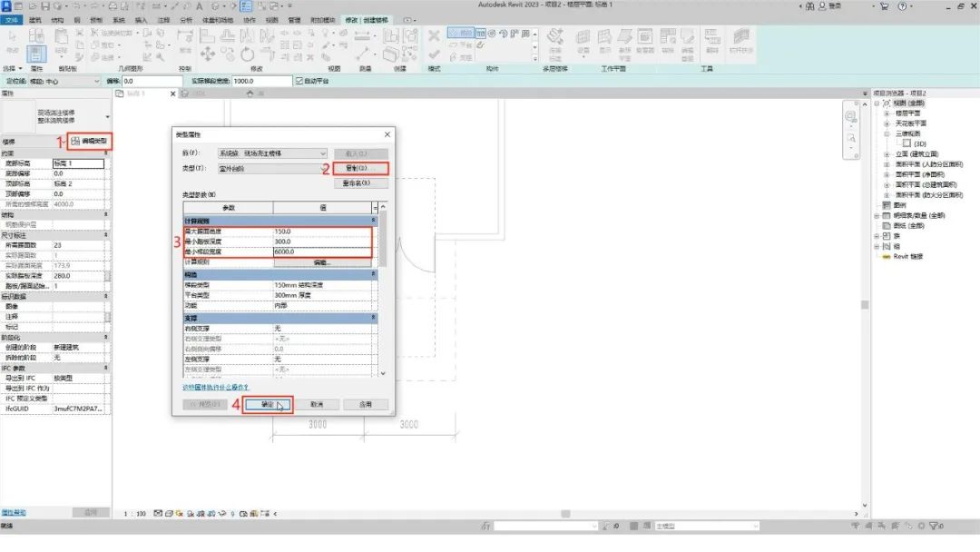
Task: Click the 取消 Cancel button in dialog
Action: (317, 404)
